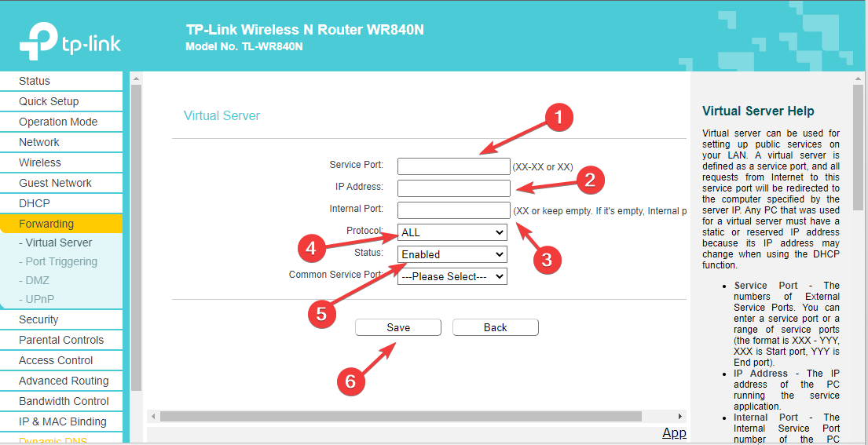Select the Forwarding menu item

pyautogui.click(x=61, y=224)
